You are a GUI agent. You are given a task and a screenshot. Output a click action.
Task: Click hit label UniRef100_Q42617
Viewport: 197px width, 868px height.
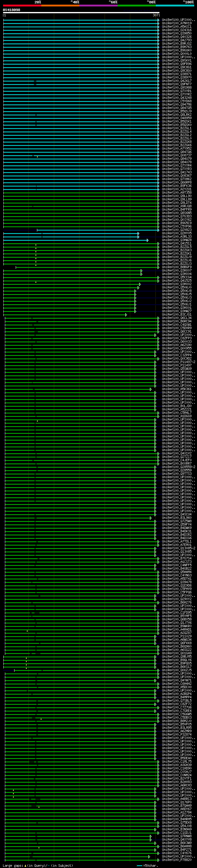coord(177,81)
